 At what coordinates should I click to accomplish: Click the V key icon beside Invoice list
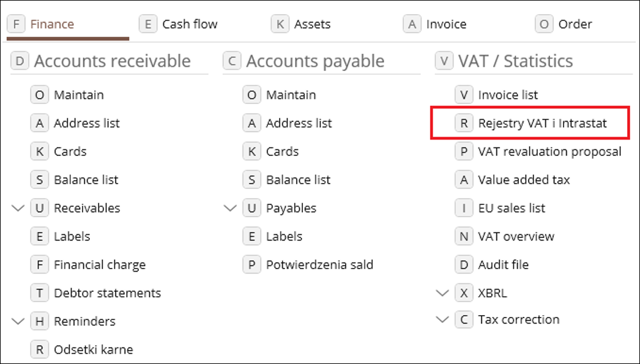tap(464, 95)
